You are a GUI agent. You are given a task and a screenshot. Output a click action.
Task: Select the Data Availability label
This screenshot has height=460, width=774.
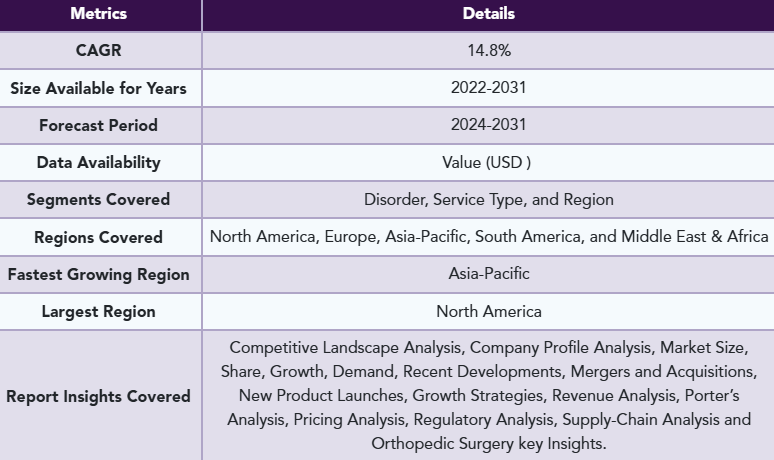coord(98,163)
